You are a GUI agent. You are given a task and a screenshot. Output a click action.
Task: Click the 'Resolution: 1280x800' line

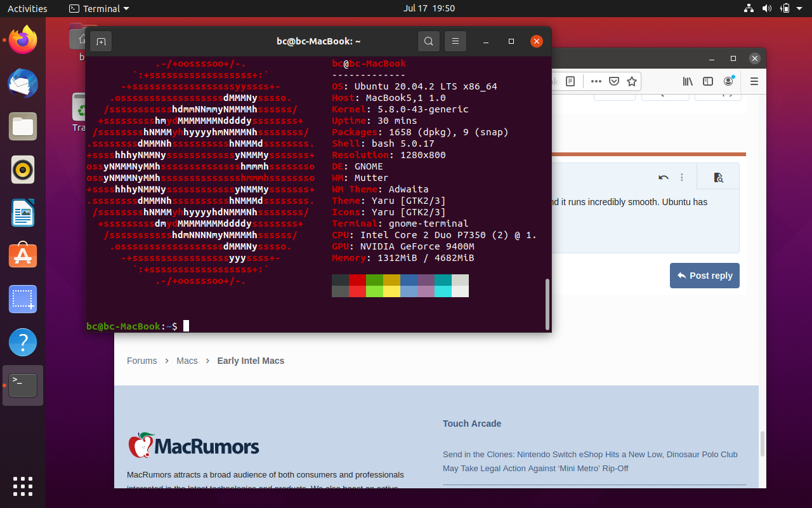(x=389, y=155)
